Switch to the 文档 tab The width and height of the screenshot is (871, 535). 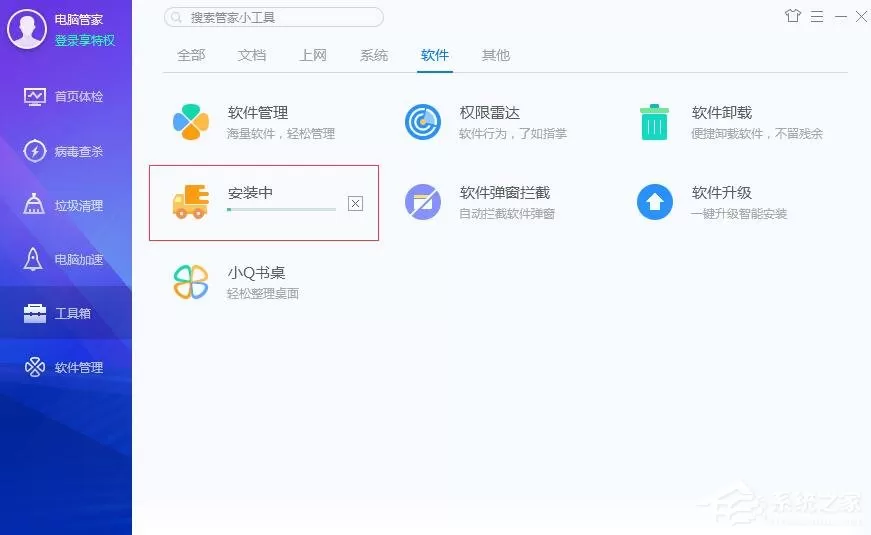point(252,55)
